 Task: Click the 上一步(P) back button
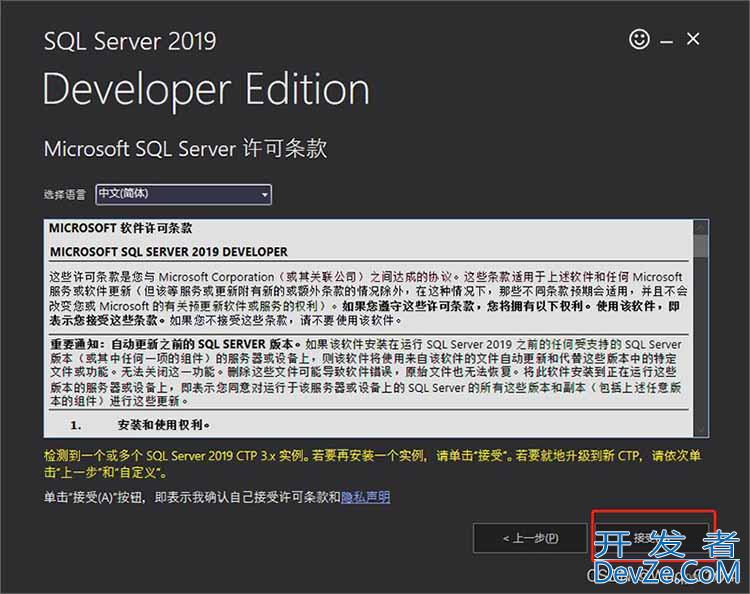click(530, 538)
